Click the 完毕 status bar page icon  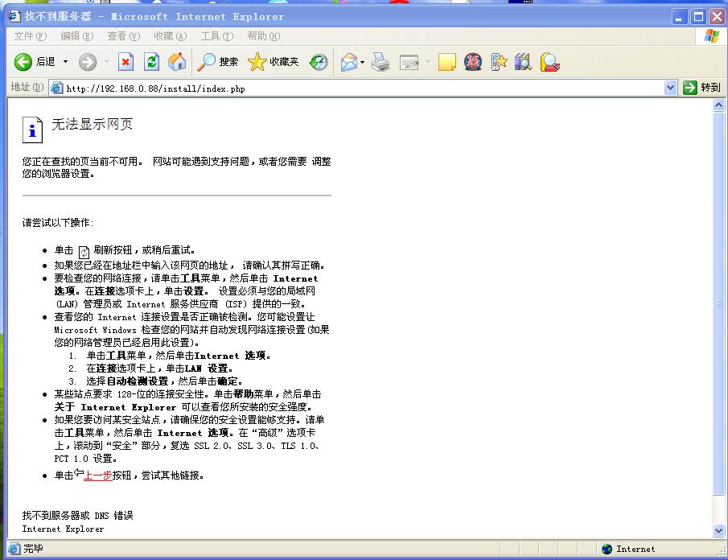point(14,549)
